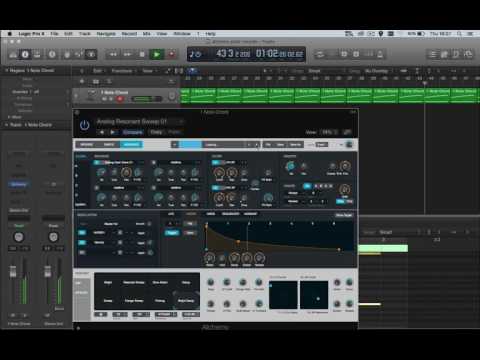Image resolution: width=480 pixels, height=360 pixels.
Task: Toggle Alchemy filter 1 on/off
Action: click(216, 163)
